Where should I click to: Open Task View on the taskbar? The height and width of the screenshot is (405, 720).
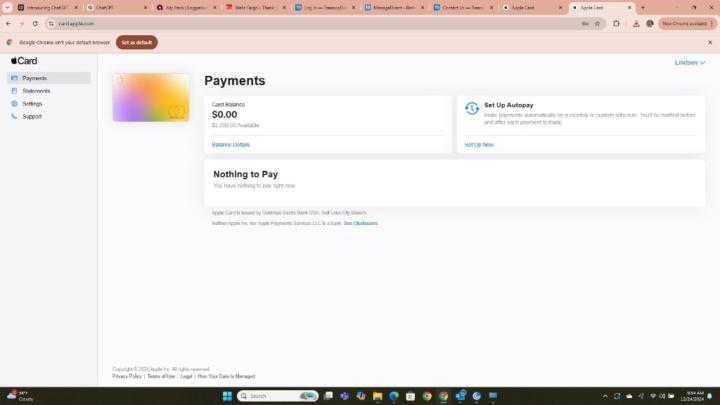click(x=328, y=396)
